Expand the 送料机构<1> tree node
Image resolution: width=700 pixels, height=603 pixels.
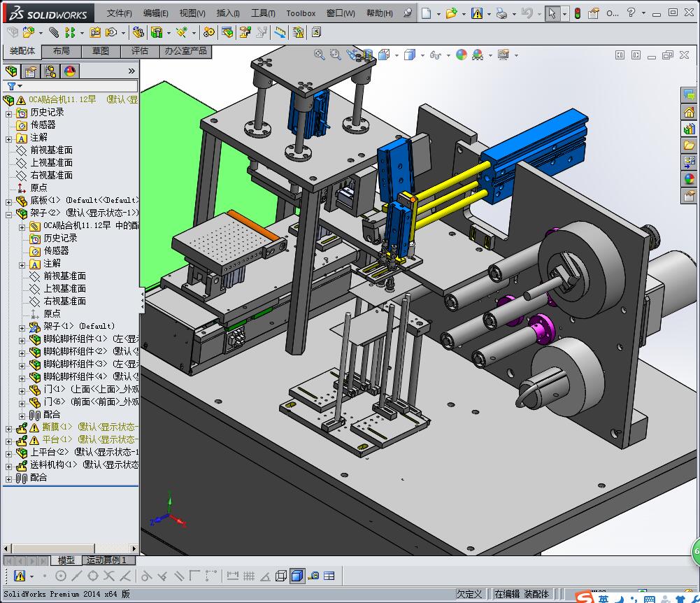pyautogui.click(x=8, y=465)
